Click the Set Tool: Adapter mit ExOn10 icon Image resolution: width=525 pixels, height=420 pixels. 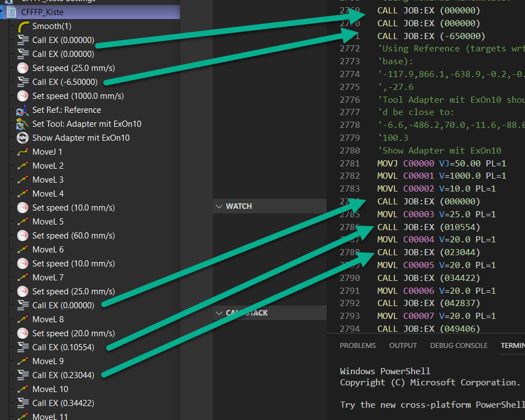(x=23, y=124)
